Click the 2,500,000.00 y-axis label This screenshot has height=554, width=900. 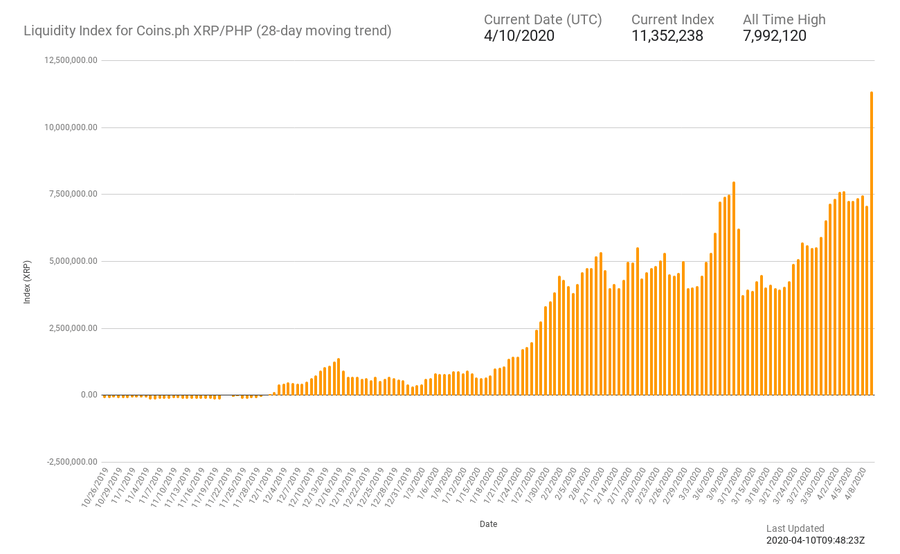[73, 328]
